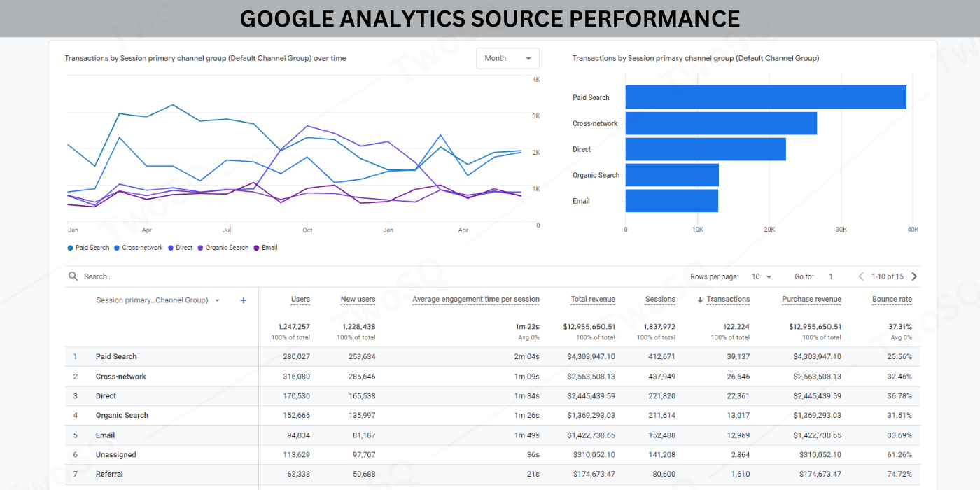Sort table by Bounce rate column
The width and height of the screenshot is (980, 490).
[892, 299]
